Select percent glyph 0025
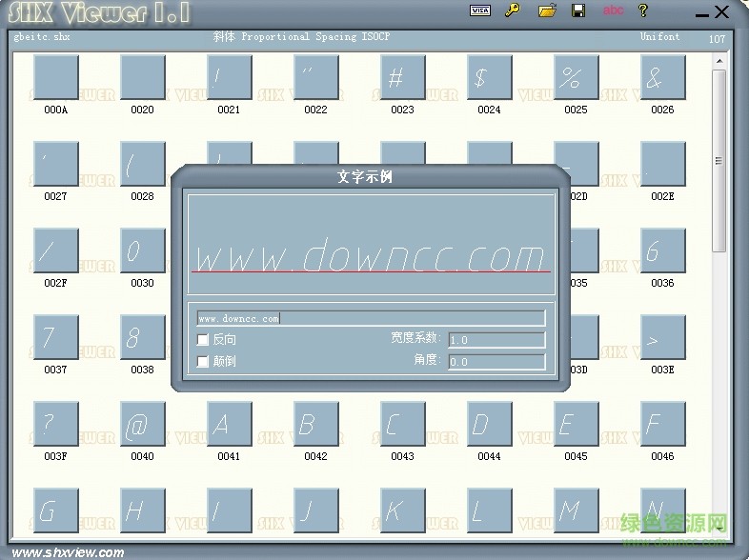 click(x=577, y=77)
